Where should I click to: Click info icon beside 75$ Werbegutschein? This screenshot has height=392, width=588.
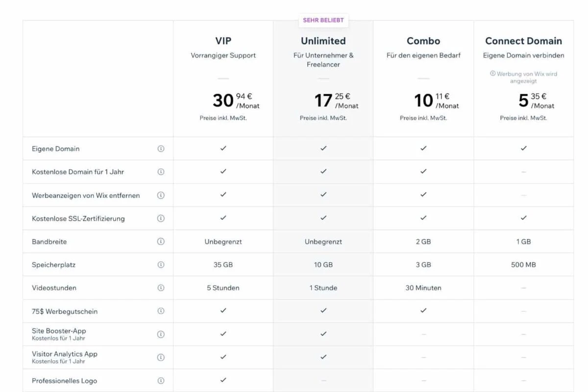point(161,311)
